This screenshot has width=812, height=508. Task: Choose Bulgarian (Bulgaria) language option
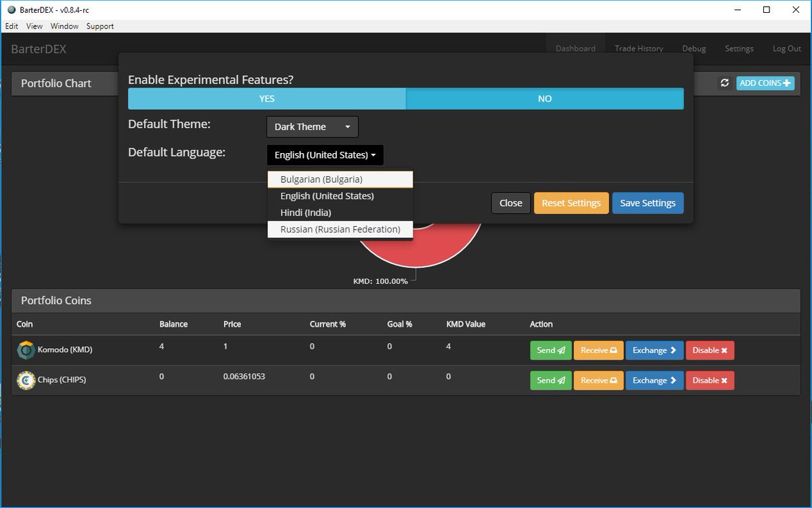tap(340, 179)
